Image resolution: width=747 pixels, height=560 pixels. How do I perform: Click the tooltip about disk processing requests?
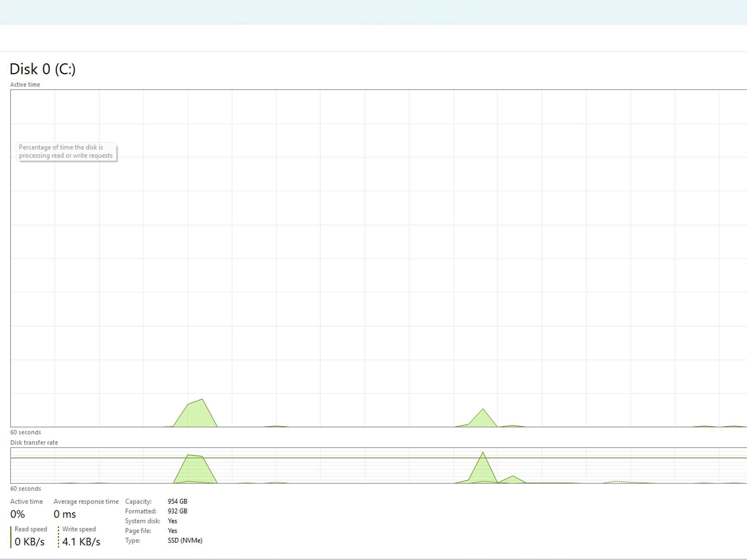[x=66, y=151]
